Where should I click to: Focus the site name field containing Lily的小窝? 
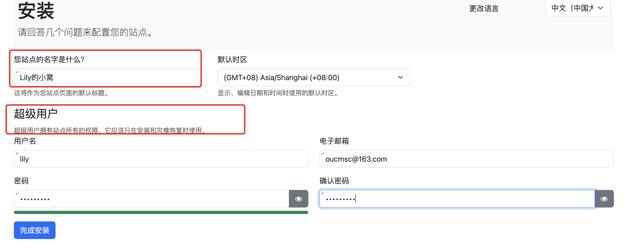[x=110, y=78]
